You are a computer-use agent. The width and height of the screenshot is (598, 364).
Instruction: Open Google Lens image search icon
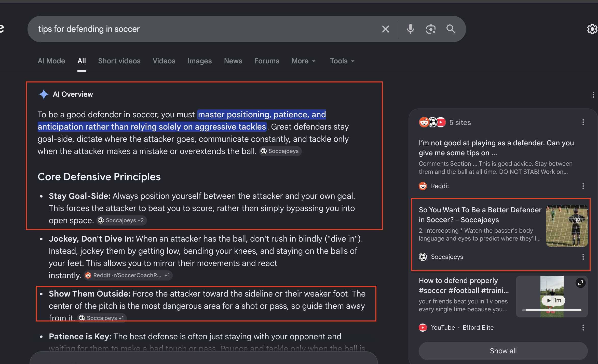point(431,29)
